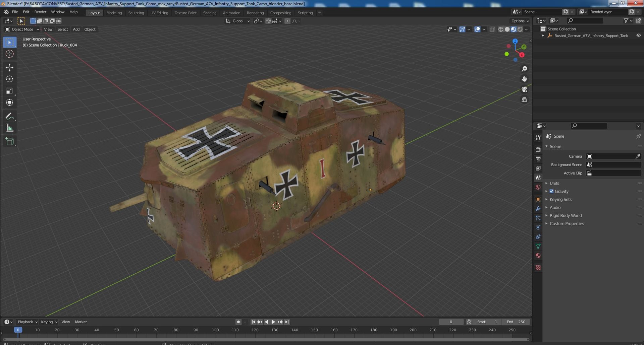Screen dimensions: 644x345
Task: Select the Move tool
Action: pyautogui.click(x=9, y=67)
